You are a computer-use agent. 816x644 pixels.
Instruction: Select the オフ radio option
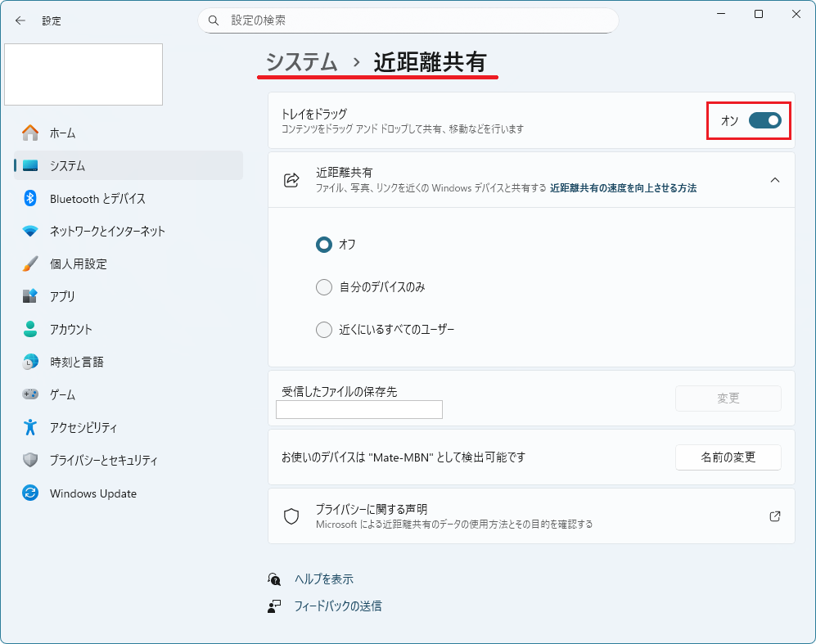coord(324,244)
